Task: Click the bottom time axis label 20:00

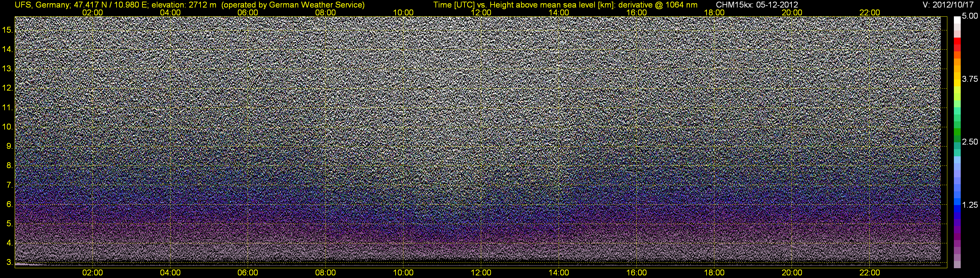Action: coord(792,273)
